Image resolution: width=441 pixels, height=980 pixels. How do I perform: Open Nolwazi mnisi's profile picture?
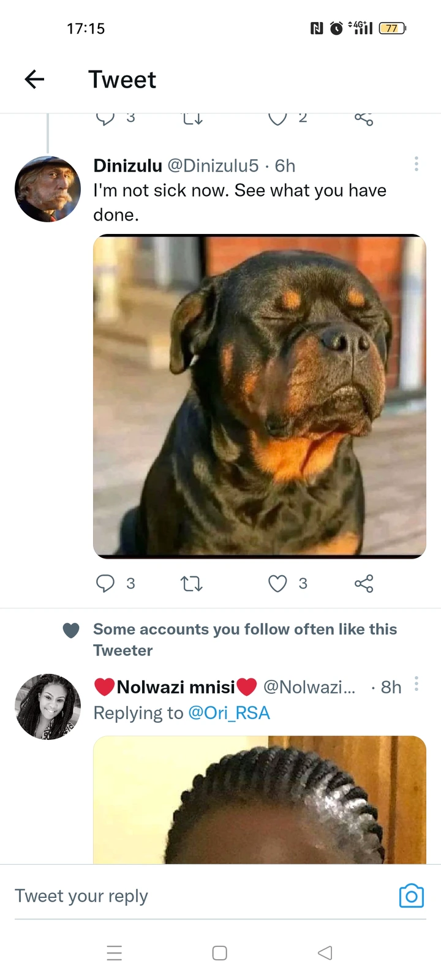(48, 707)
